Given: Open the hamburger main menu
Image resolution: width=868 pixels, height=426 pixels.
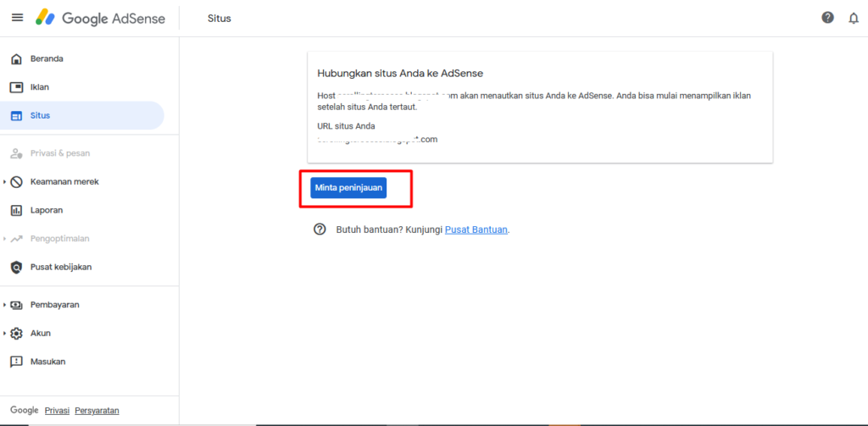Looking at the screenshot, I should pos(17,18).
